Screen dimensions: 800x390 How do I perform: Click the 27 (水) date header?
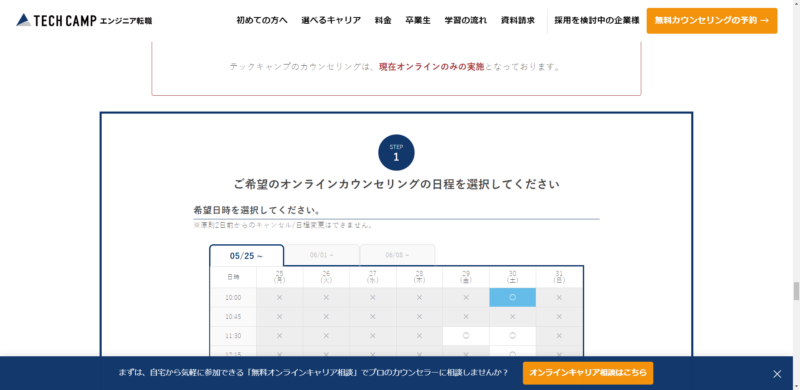[x=372, y=277]
